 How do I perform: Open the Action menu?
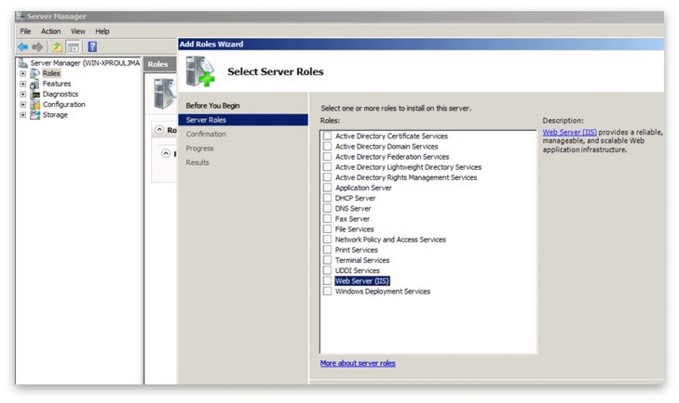pyautogui.click(x=51, y=31)
